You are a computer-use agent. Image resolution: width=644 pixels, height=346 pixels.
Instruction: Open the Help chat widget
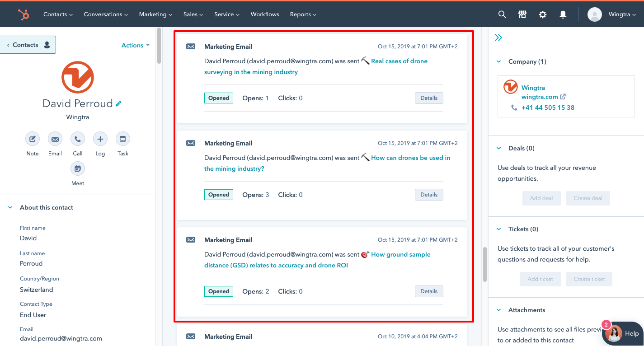pos(623,333)
